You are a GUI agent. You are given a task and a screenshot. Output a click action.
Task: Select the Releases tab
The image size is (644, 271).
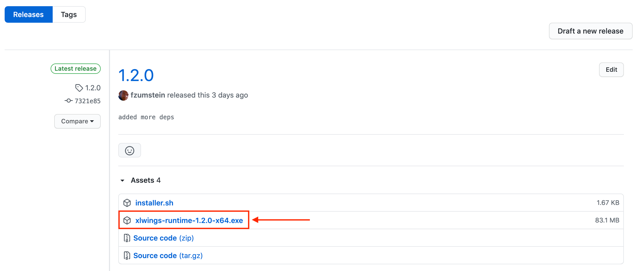29,14
